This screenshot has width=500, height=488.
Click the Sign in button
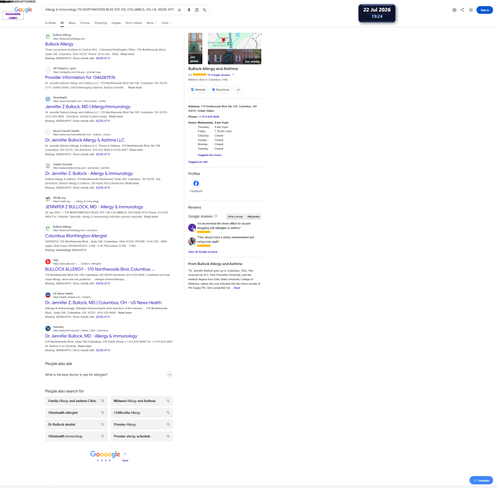click(x=485, y=10)
